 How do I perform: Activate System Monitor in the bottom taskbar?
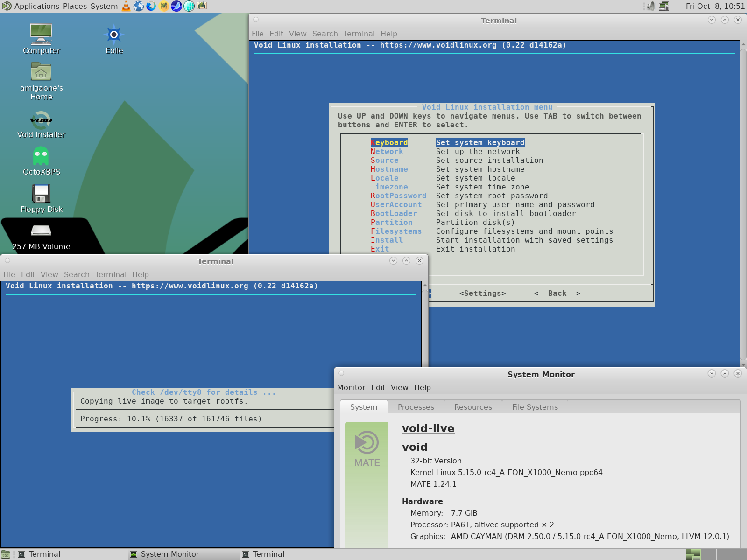click(183, 554)
